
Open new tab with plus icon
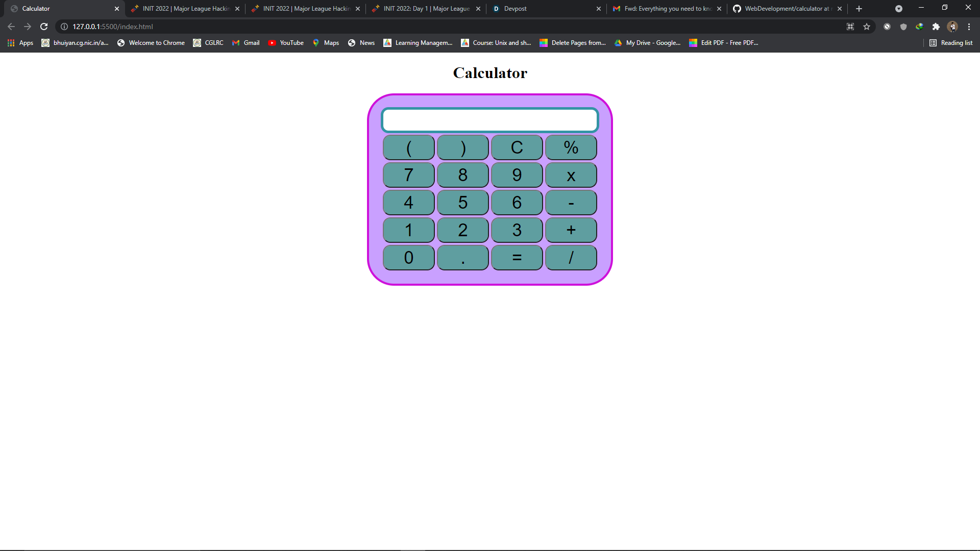859,9
